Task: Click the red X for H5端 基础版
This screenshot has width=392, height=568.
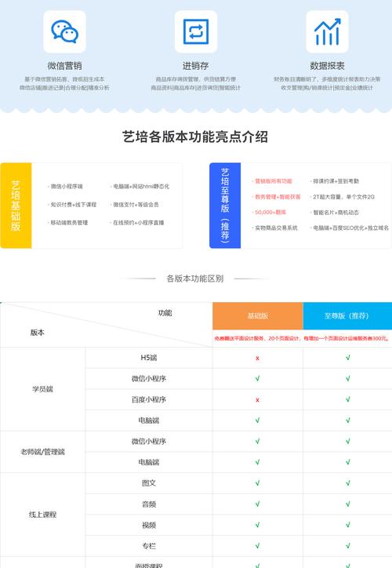Action: 257,359
